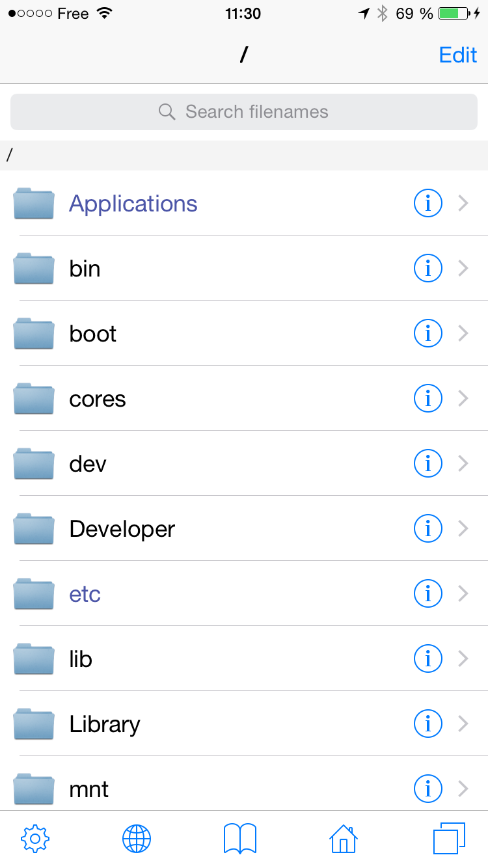The height and width of the screenshot is (868, 488).
Task: Show info for the cores folder
Action: (428, 398)
